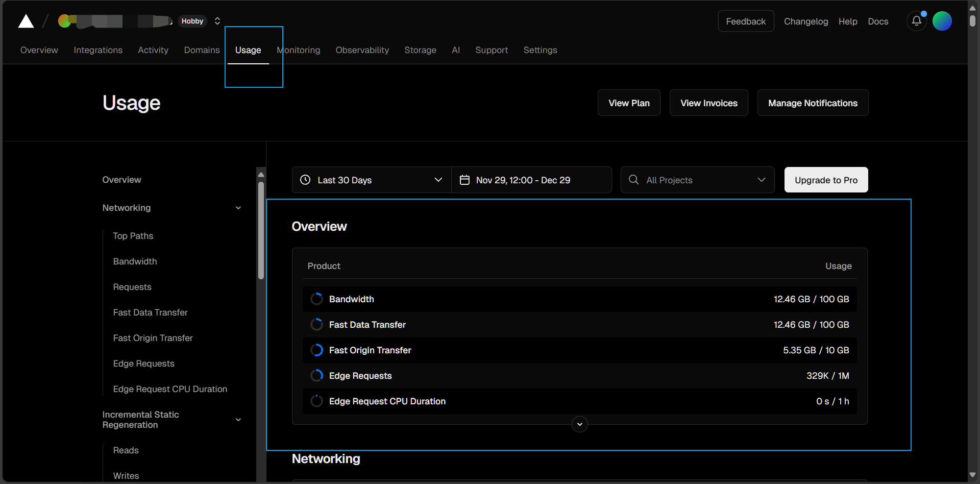This screenshot has height=484, width=980.
Task: Click Bandwidth usage gauge icon
Action: click(316, 299)
